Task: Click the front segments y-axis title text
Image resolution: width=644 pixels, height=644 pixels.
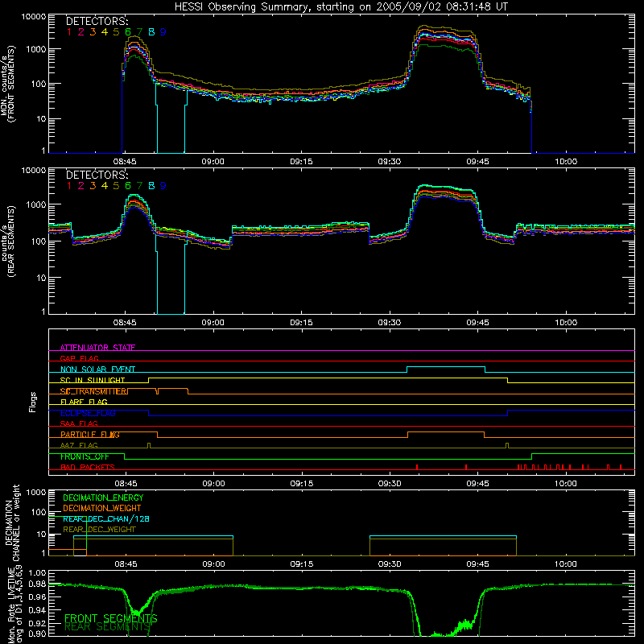Action: [8, 85]
